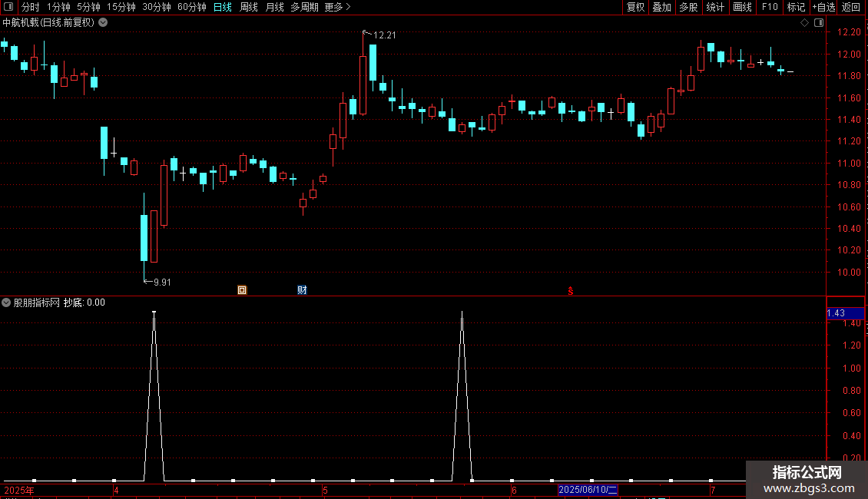Click the 中航机载(日线.前复权) chart title

[x=48, y=23]
